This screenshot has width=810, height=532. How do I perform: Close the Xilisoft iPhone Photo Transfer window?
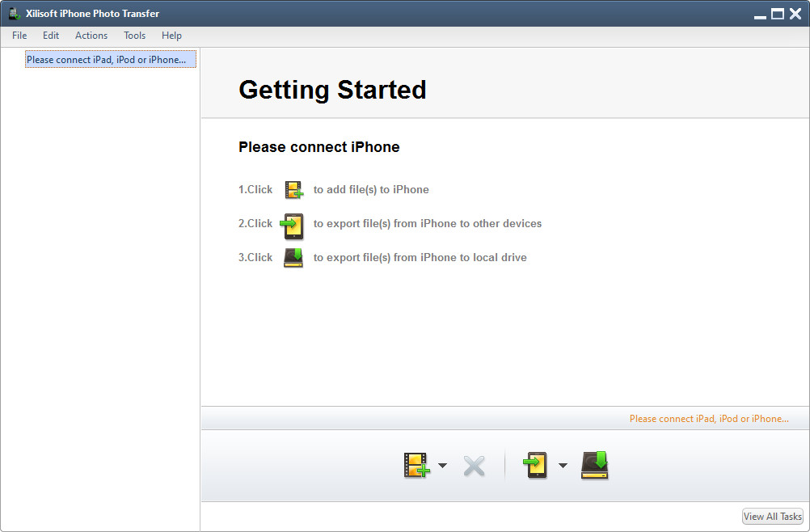[795, 14]
